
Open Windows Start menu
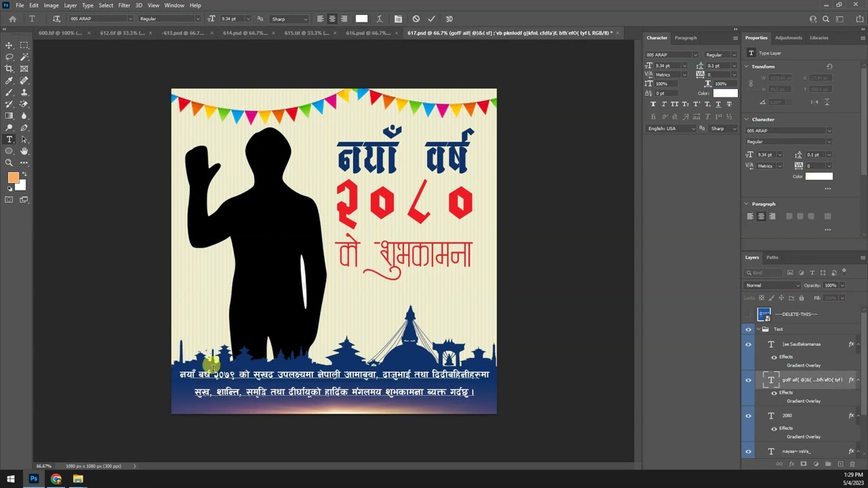point(11,479)
